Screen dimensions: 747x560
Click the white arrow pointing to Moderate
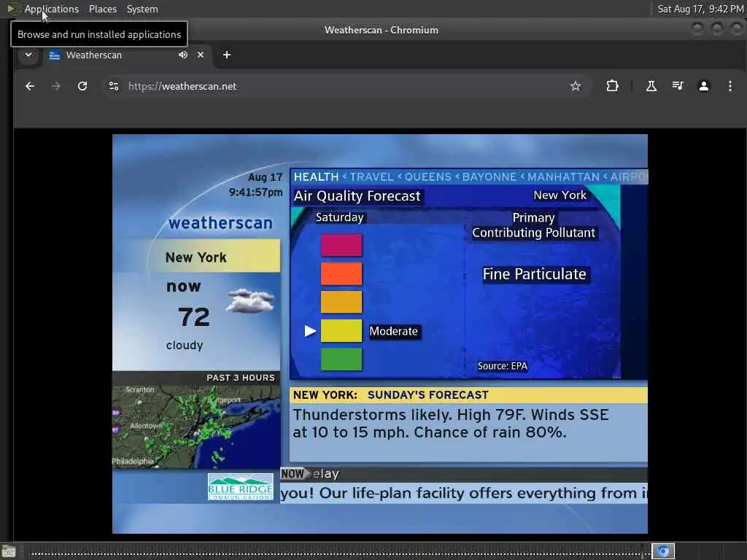[x=310, y=331]
